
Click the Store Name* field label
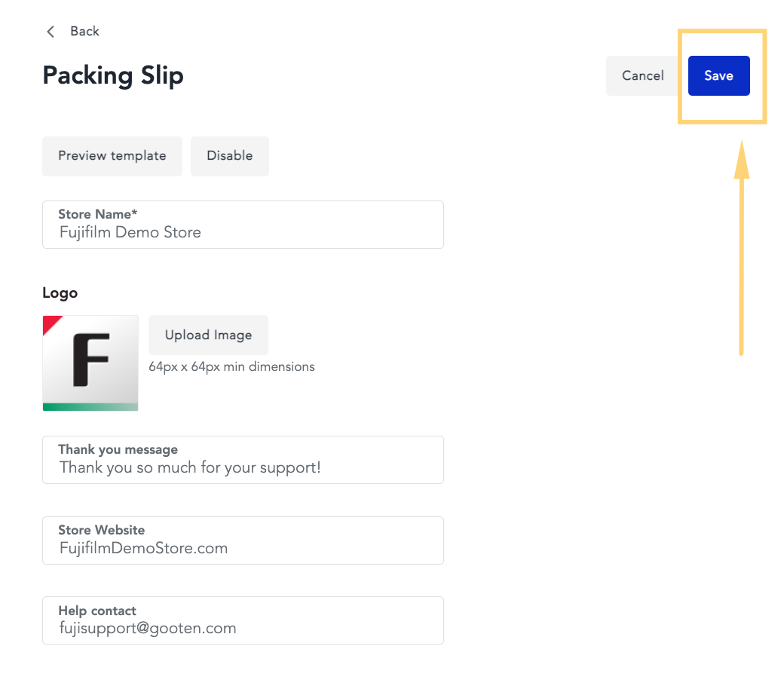pyautogui.click(x=97, y=214)
